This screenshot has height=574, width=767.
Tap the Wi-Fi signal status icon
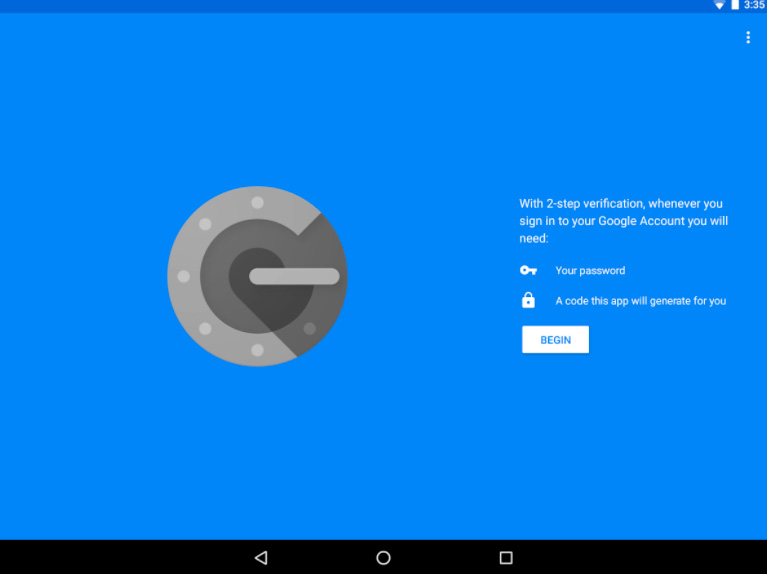coord(719,6)
